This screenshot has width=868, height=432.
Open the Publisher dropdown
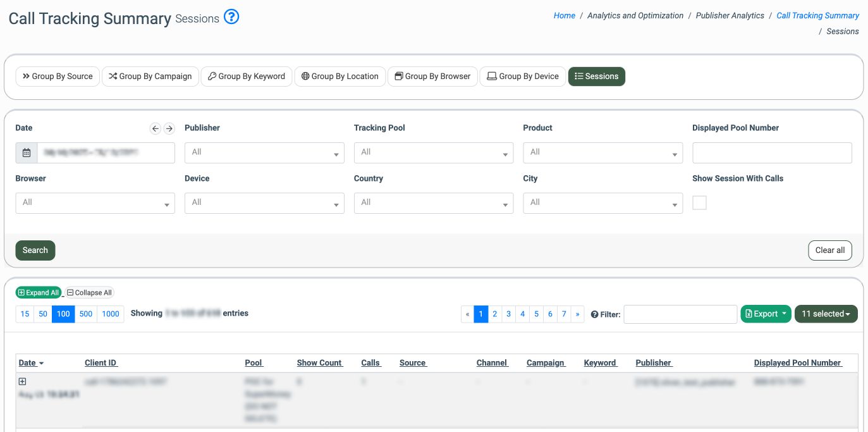(264, 153)
